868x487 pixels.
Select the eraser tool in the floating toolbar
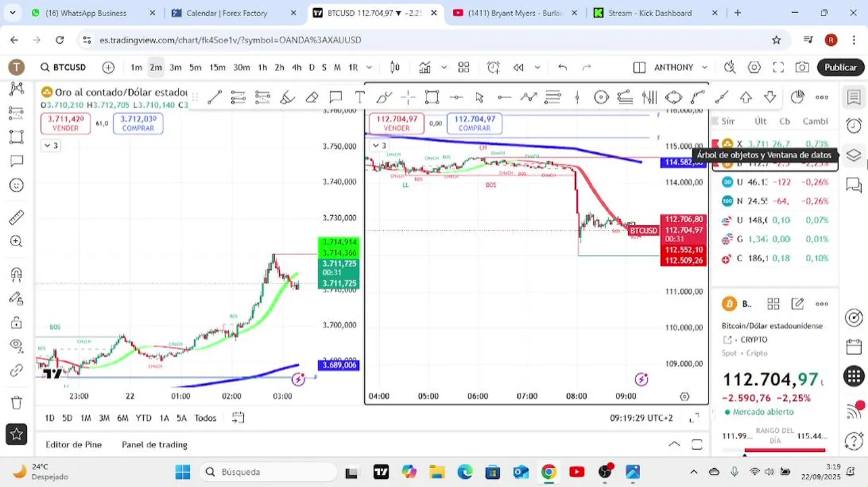click(312, 97)
